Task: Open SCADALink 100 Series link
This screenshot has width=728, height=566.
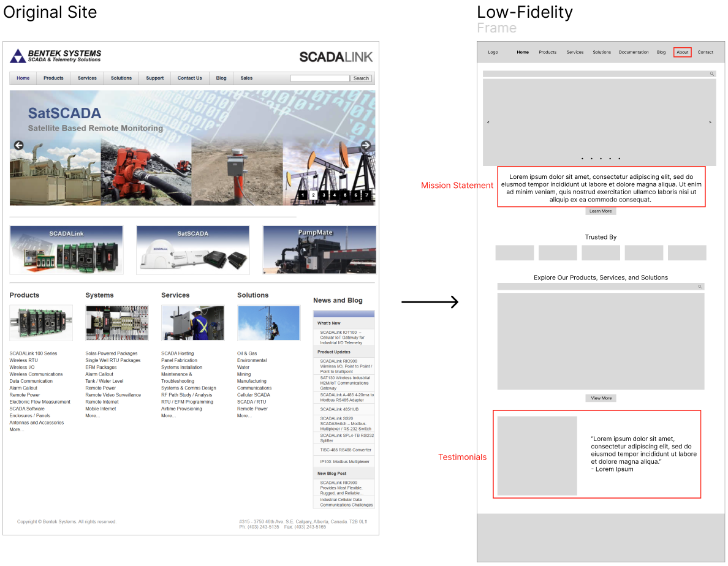Action: (34, 353)
